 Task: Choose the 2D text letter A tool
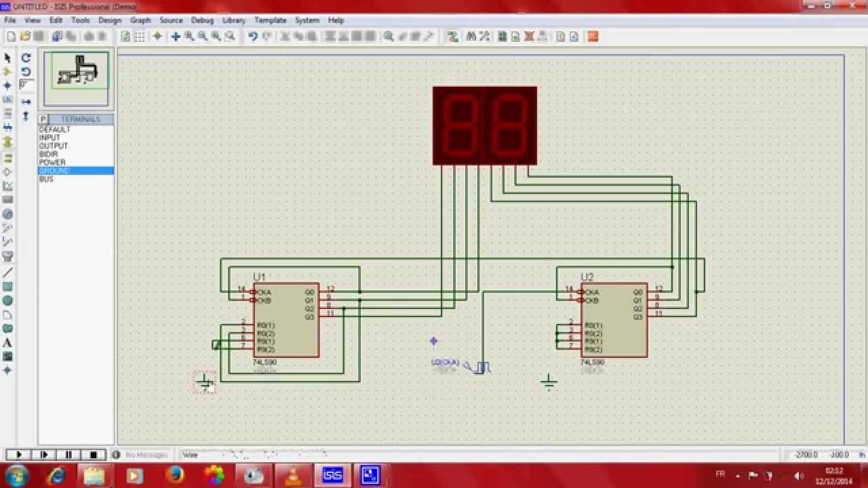tap(8, 343)
